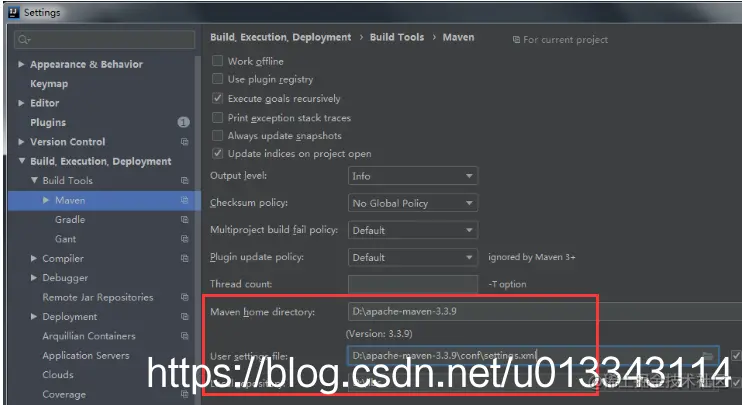Click the Maven breadcrumb label
Viewport: 742px width, 405px height.
pyautogui.click(x=458, y=37)
